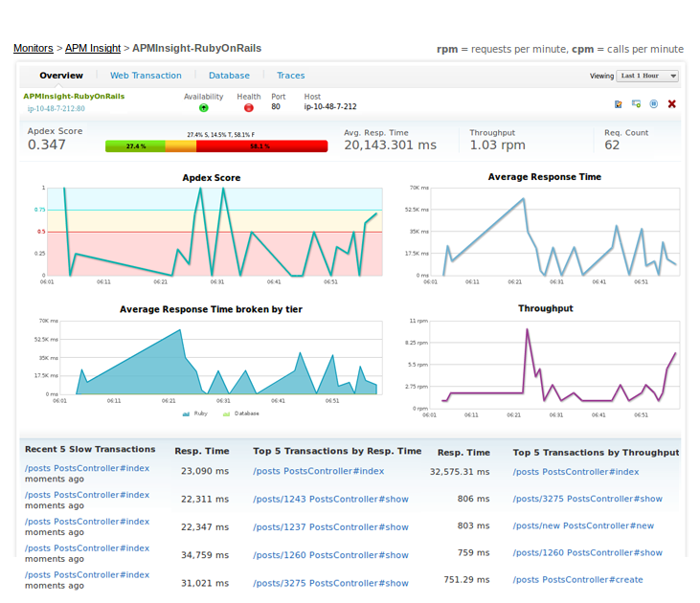Click the edit monitor pencil icon
Screen dimensions: 700x603
tap(619, 104)
